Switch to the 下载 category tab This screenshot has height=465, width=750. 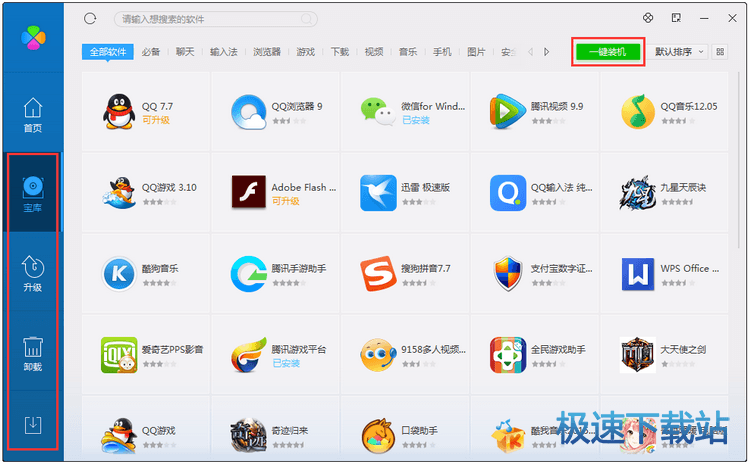(340, 52)
